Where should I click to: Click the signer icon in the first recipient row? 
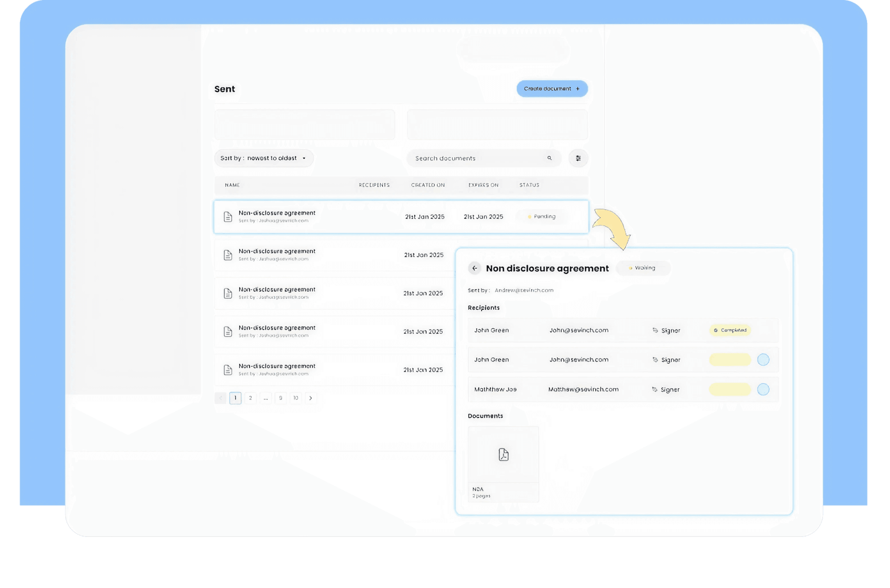(x=655, y=330)
